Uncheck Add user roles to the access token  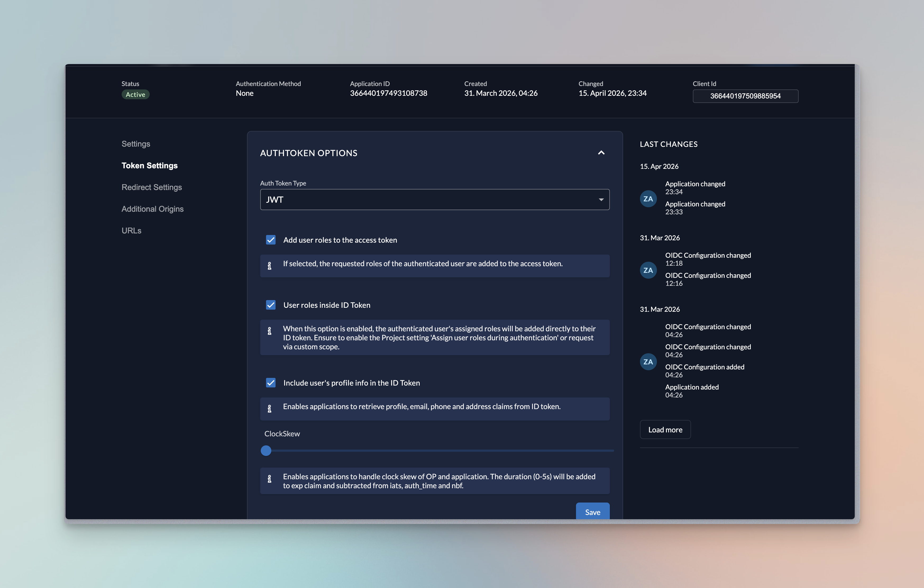271,240
